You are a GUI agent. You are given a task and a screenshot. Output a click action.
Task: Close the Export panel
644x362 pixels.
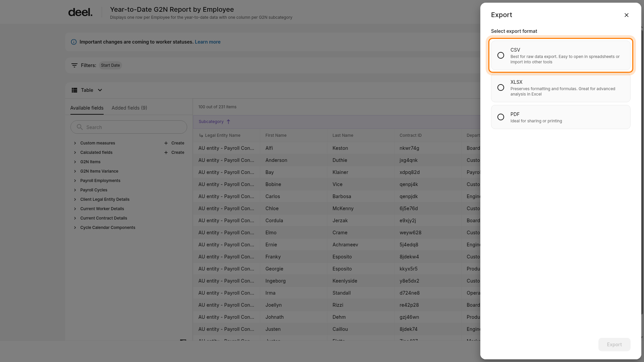tap(626, 15)
